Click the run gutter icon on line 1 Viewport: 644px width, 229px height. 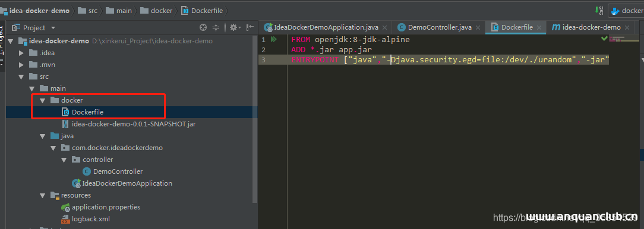pyautogui.click(x=274, y=39)
